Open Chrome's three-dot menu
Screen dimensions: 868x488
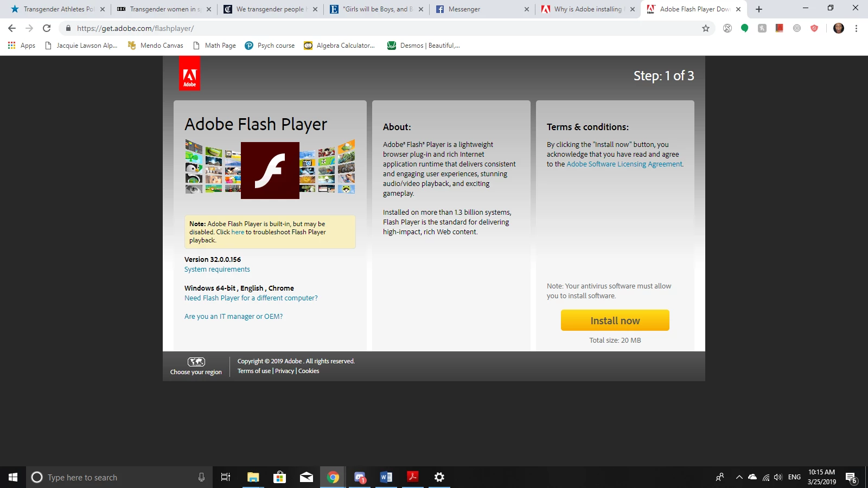point(857,28)
